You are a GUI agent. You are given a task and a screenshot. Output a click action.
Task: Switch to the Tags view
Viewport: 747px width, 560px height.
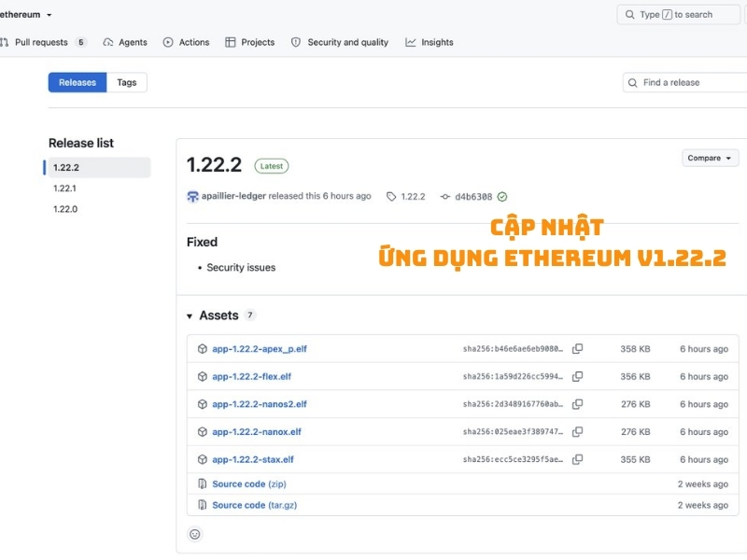pos(127,82)
